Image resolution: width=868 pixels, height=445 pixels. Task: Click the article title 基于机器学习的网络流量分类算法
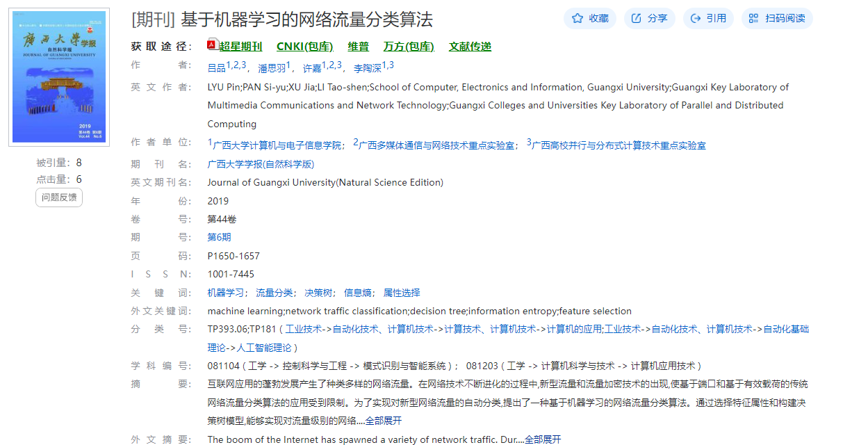[x=306, y=19]
